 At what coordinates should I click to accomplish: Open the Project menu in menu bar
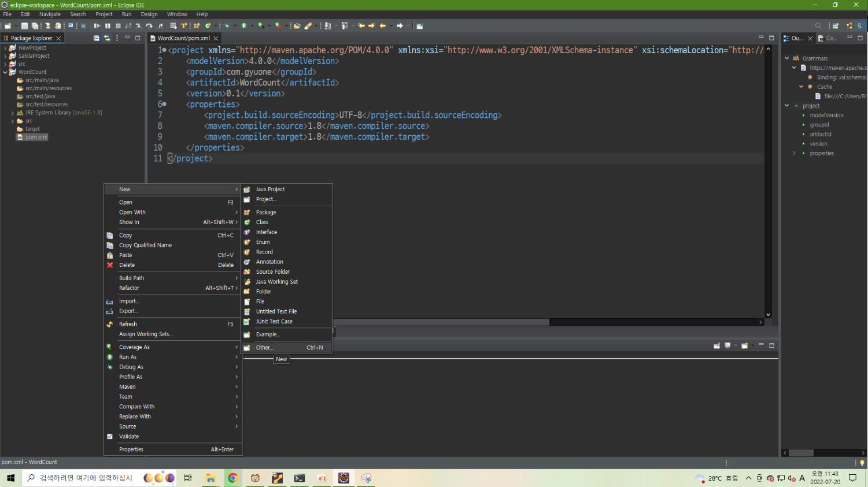tap(104, 14)
